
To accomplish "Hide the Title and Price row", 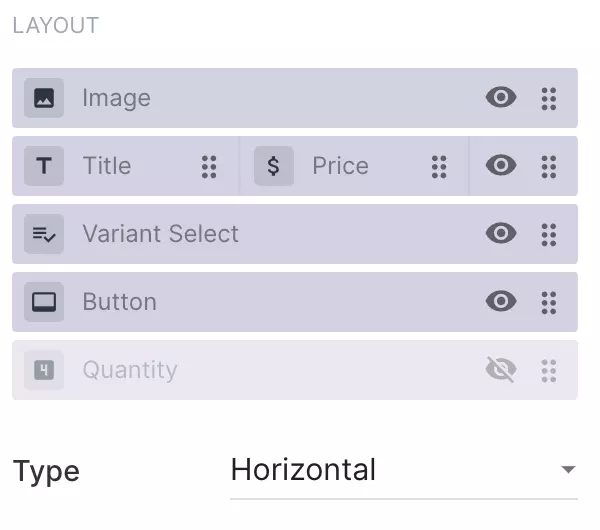I will click(501, 166).
